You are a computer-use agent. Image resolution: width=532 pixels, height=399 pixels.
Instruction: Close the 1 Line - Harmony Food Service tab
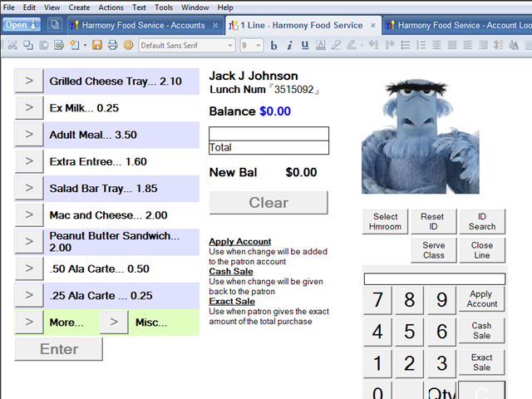(373, 26)
